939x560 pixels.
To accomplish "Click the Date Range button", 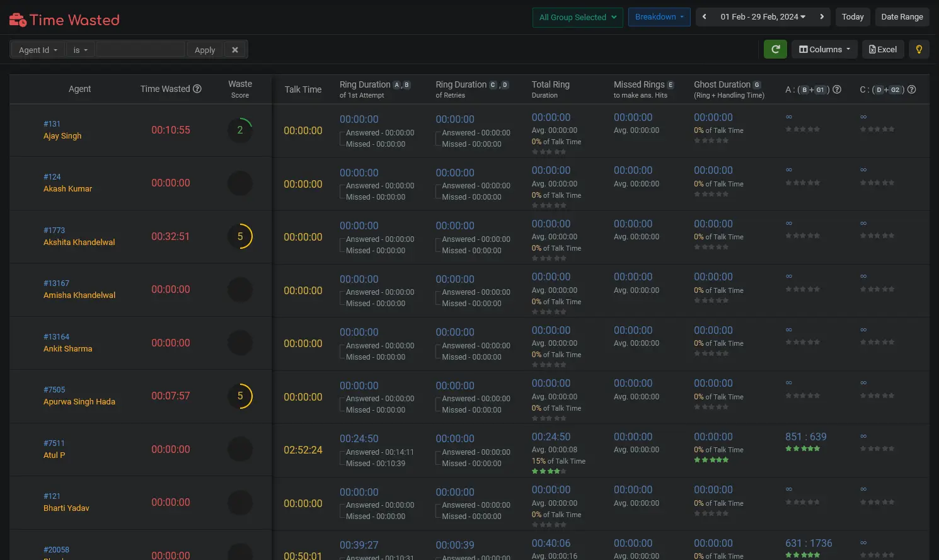I will (x=902, y=17).
